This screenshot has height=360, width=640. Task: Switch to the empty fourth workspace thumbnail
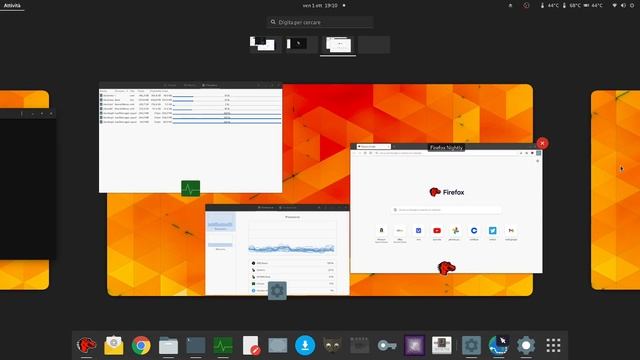coord(374,44)
